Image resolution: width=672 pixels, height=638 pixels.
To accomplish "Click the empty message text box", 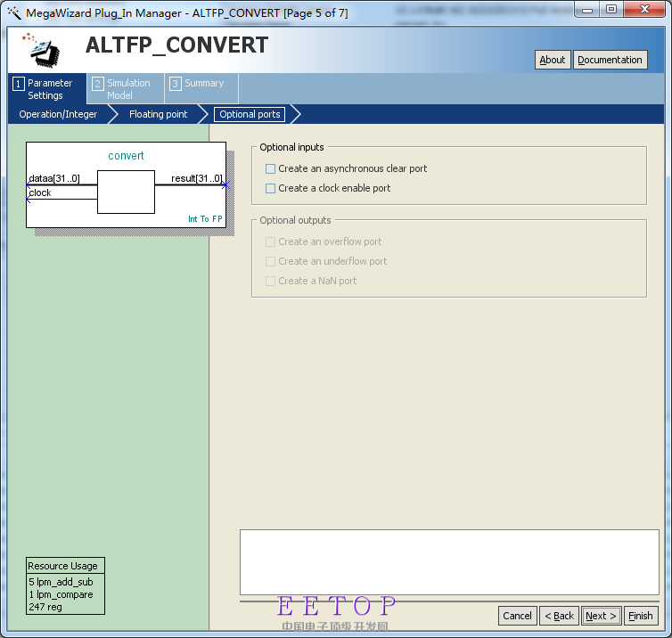I will [449, 562].
